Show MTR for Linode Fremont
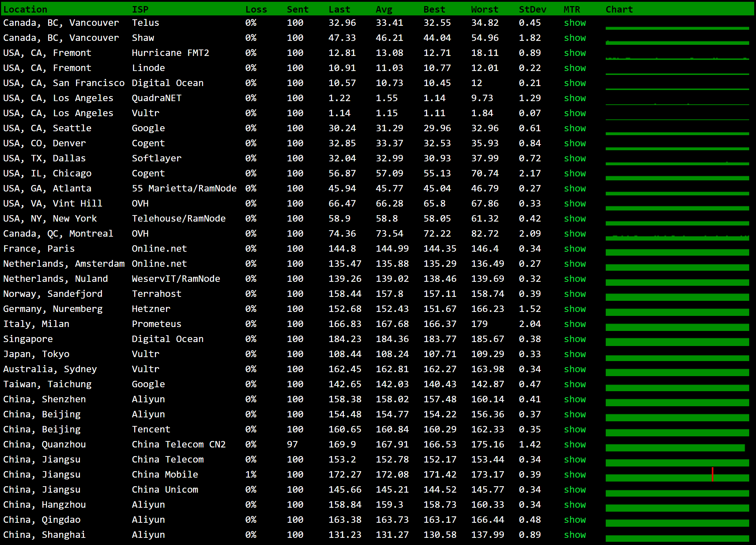This screenshot has height=545, width=756. 575,68
